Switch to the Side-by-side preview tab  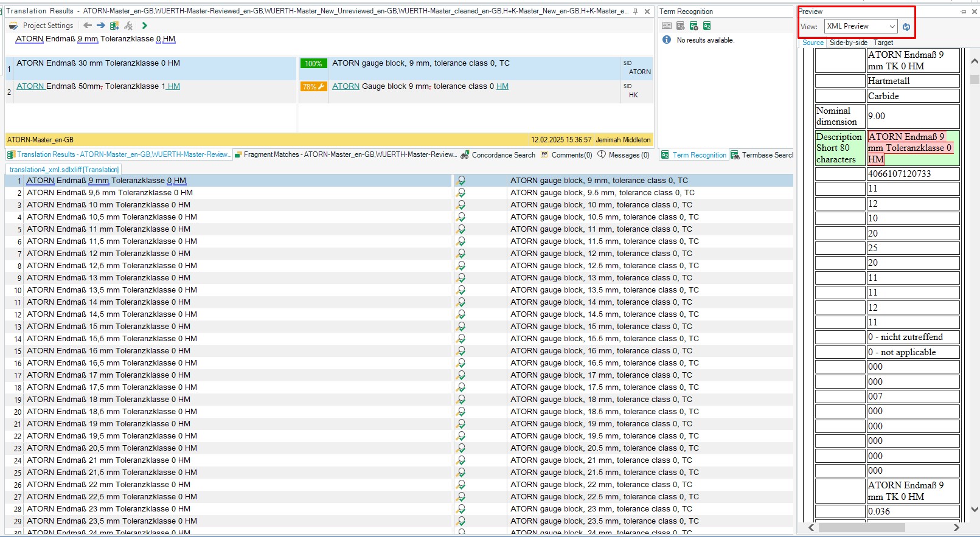tap(848, 43)
